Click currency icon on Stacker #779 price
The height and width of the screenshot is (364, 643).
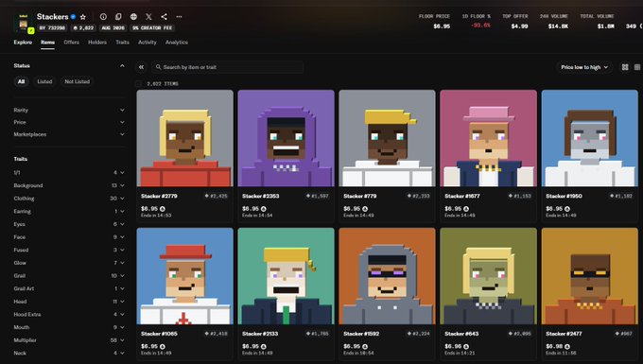[365, 209]
